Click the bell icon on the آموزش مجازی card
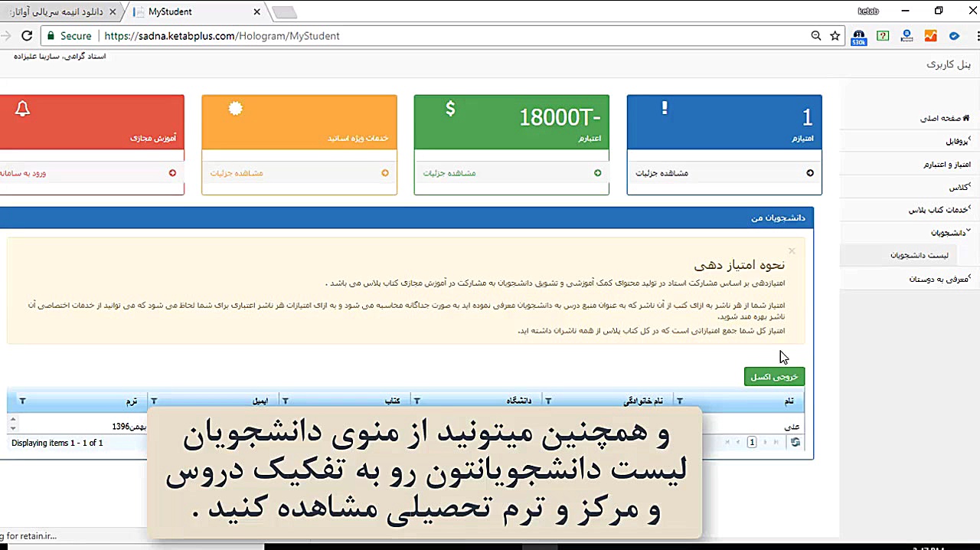The width and height of the screenshot is (980, 550). point(22,109)
